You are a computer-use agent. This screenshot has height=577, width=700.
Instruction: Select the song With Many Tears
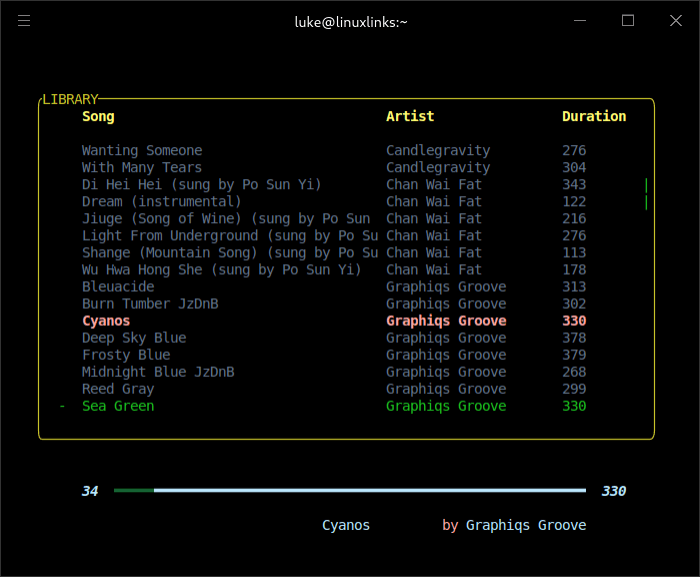[x=142, y=168]
